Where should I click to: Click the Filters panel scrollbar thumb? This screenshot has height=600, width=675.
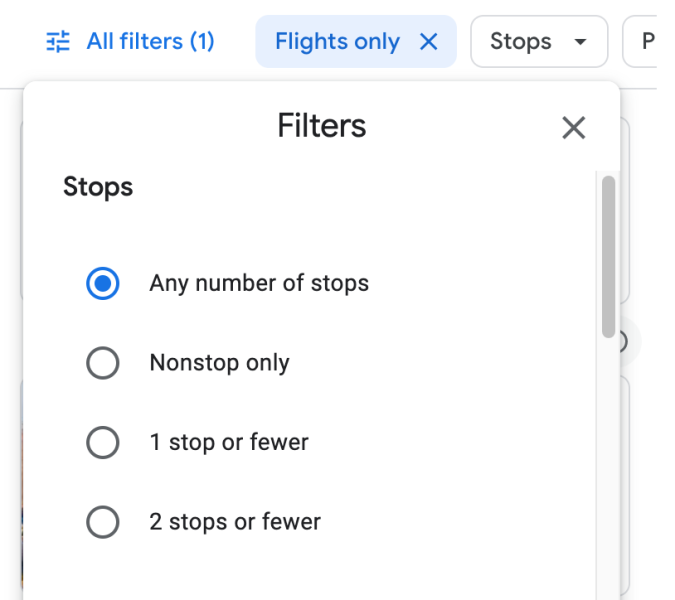[x=608, y=255]
